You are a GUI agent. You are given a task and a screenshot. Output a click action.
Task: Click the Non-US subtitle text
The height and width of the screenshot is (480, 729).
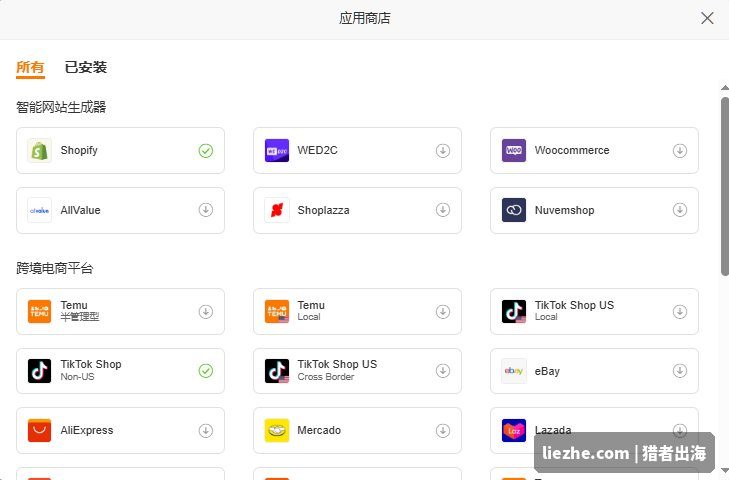coord(77,377)
